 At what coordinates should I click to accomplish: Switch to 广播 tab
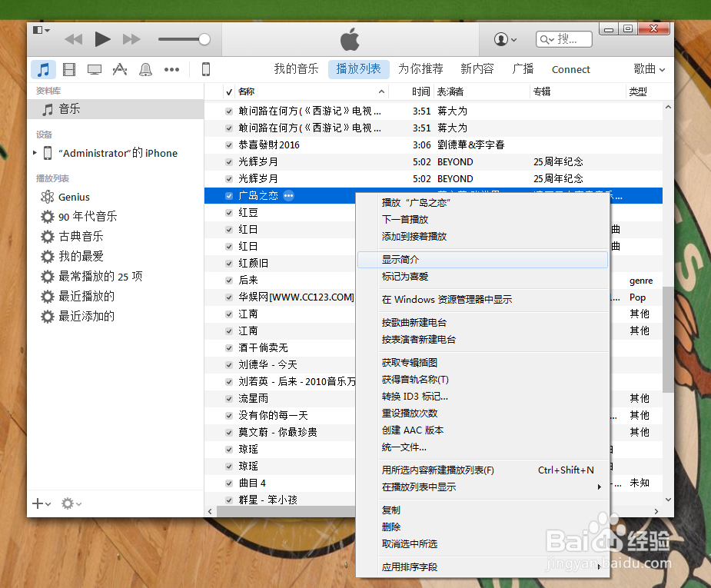tap(523, 69)
